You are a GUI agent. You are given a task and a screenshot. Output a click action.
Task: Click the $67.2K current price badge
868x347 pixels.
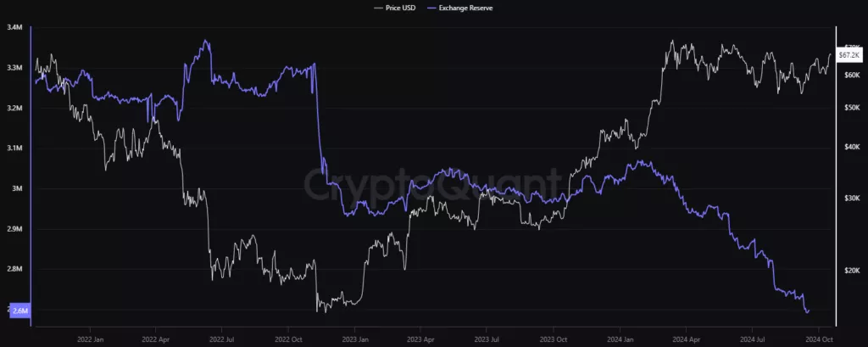pos(850,55)
